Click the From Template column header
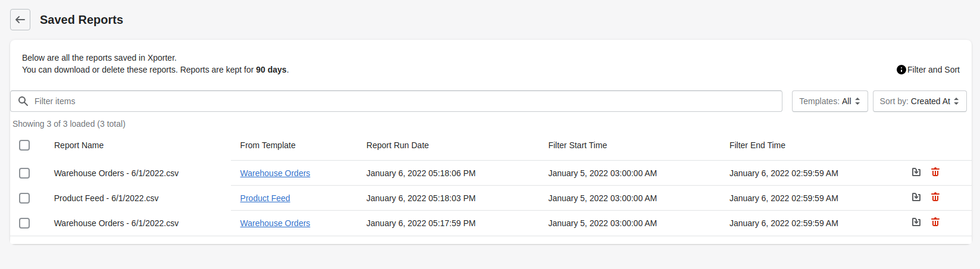980x269 pixels. (268, 145)
